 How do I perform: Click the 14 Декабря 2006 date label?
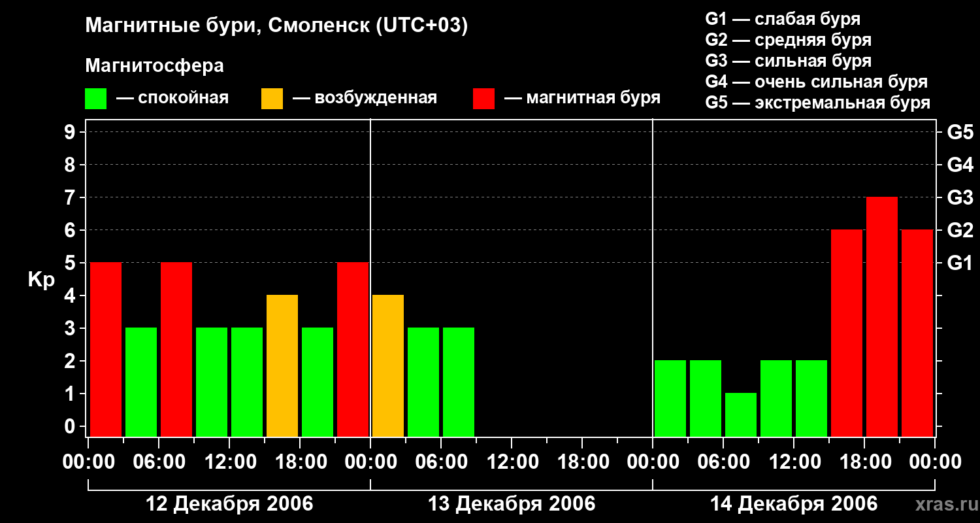click(794, 504)
